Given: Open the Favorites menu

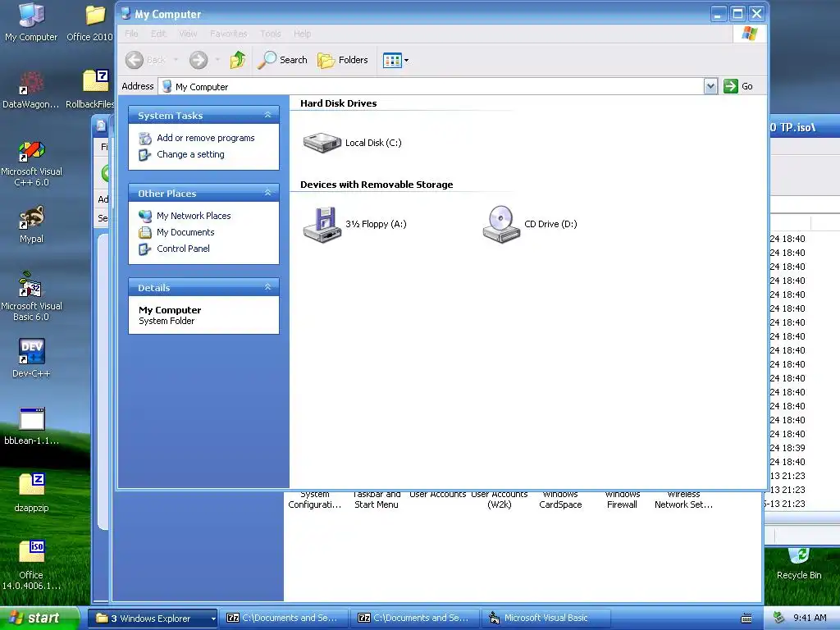Looking at the screenshot, I should pyautogui.click(x=229, y=34).
